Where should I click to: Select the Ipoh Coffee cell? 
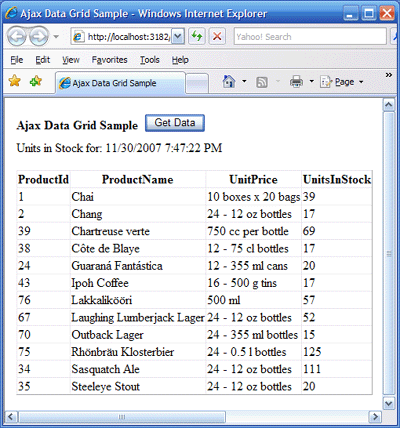[x=137, y=283]
